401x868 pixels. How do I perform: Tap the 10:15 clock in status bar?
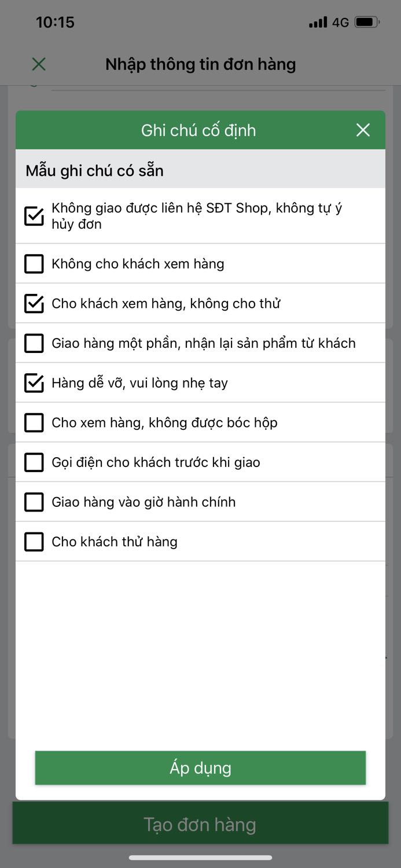pyautogui.click(x=55, y=23)
